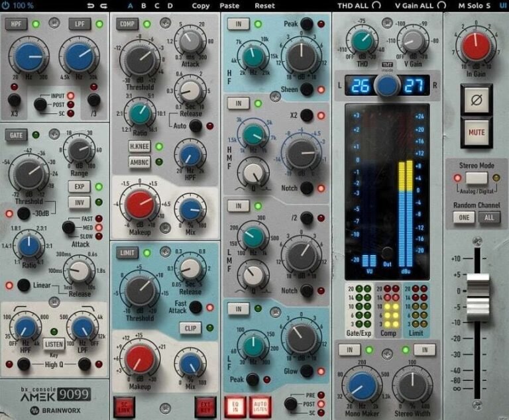
Task: Click the gate Linear release button
Action: [x=23, y=285]
